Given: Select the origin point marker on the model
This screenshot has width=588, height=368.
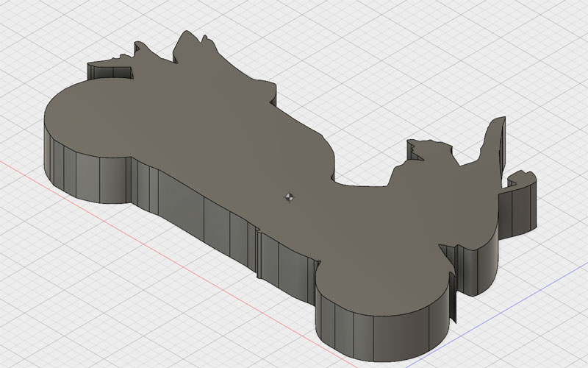Looking at the screenshot, I should click(x=289, y=197).
